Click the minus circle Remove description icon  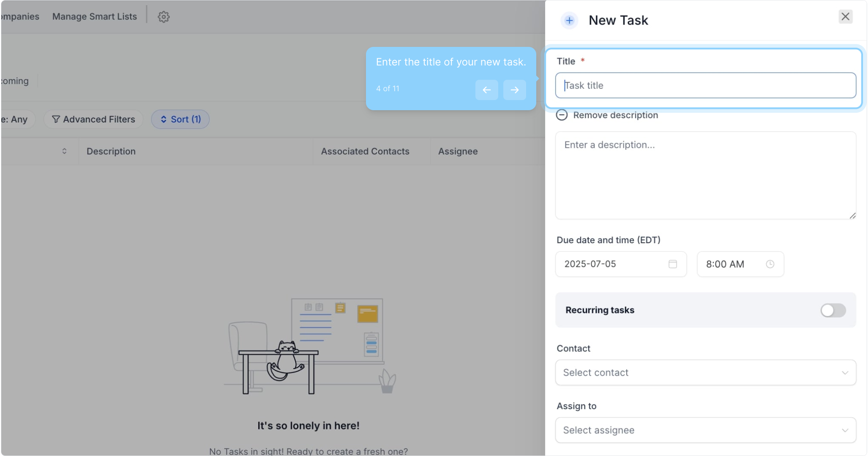[562, 115]
